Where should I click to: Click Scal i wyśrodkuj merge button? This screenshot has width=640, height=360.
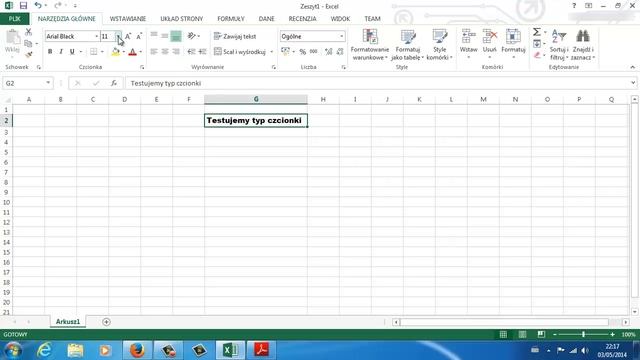pyautogui.click(x=240, y=52)
